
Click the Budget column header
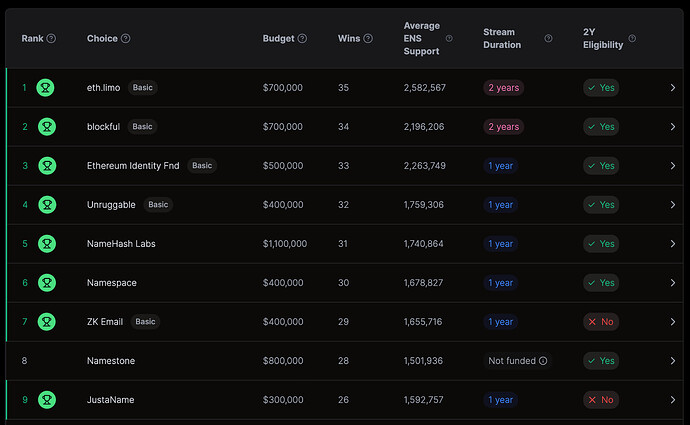[279, 38]
